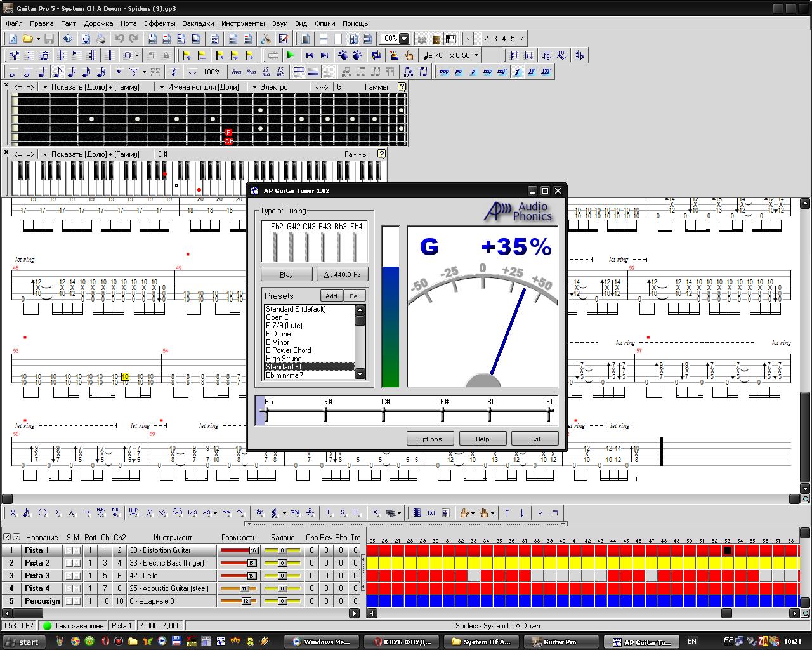Open the tempo multiplier x 0.50 dropdown

pyautogui.click(x=476, y=55)
